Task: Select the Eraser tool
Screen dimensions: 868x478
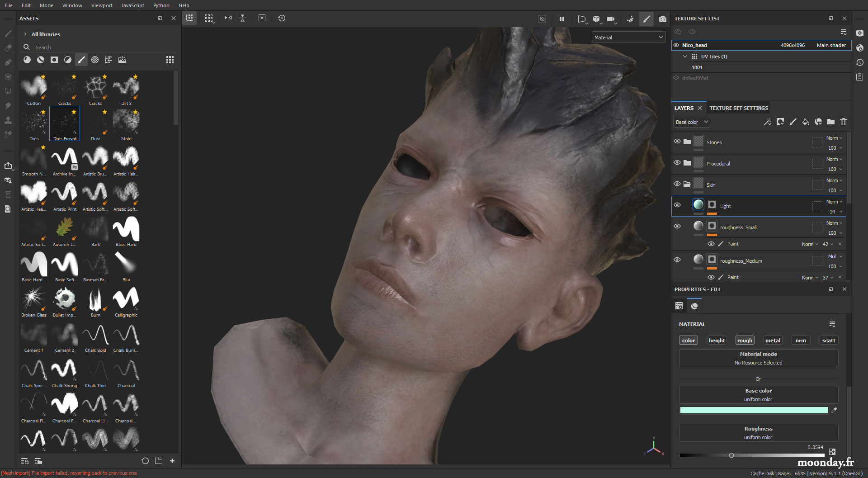Action: [x=8, y=48]
